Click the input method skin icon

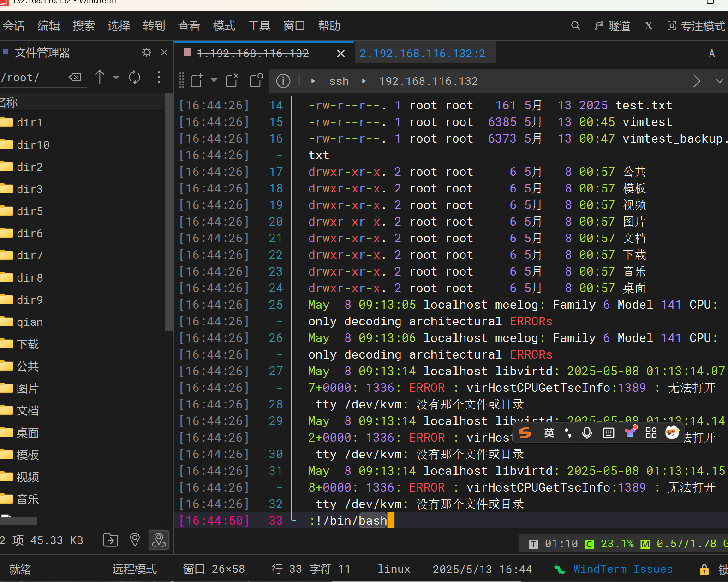[630, 432]
